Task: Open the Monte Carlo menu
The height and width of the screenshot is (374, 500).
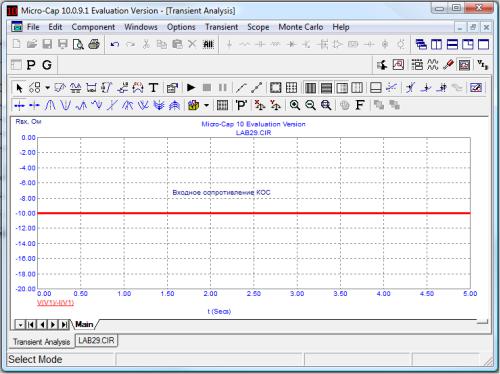Action: pyautogui.click(x=301, y=27)
